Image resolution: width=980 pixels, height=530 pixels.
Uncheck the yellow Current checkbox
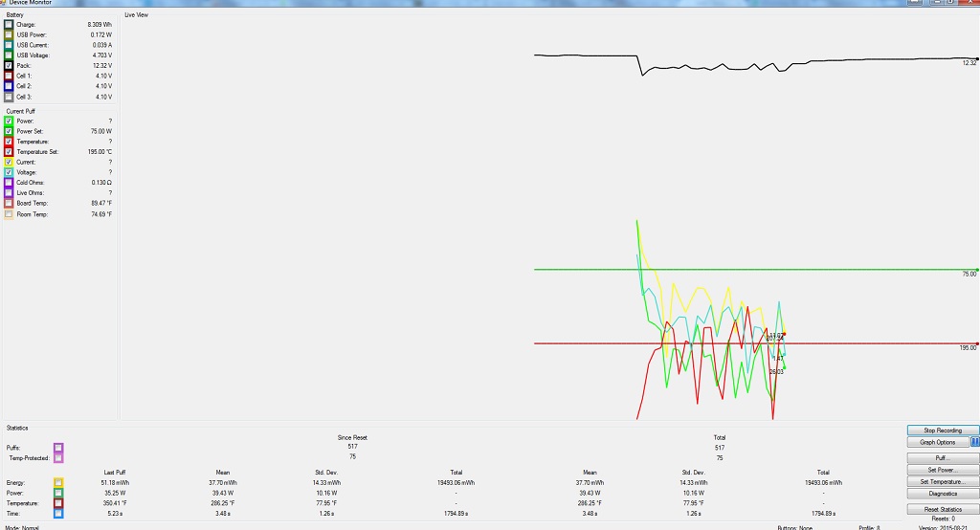point(9,163)
